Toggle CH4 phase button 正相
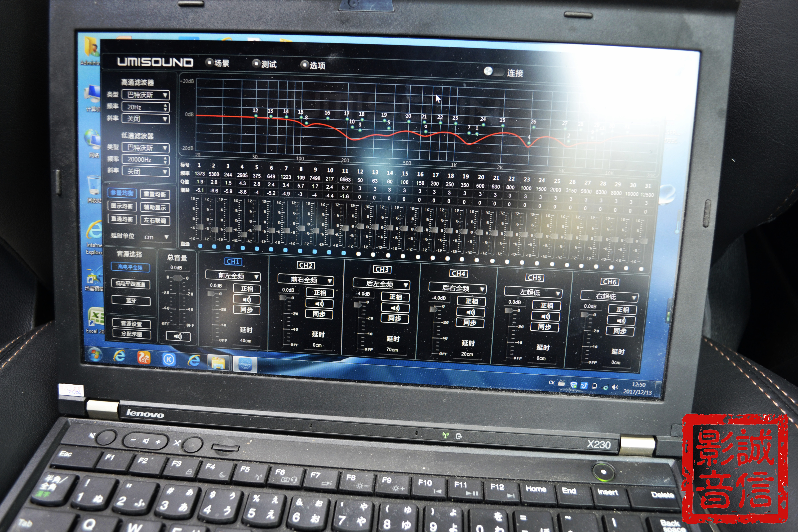Screen dimensions: 798x532 471,301
